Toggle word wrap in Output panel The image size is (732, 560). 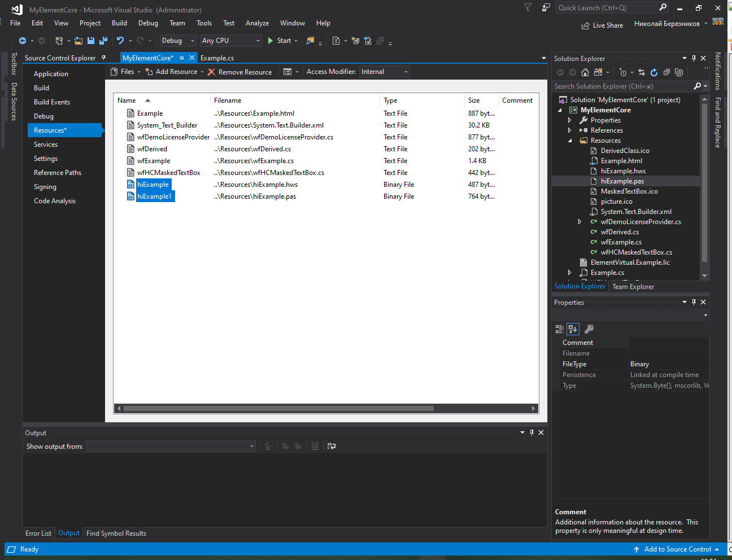[332, 446]
